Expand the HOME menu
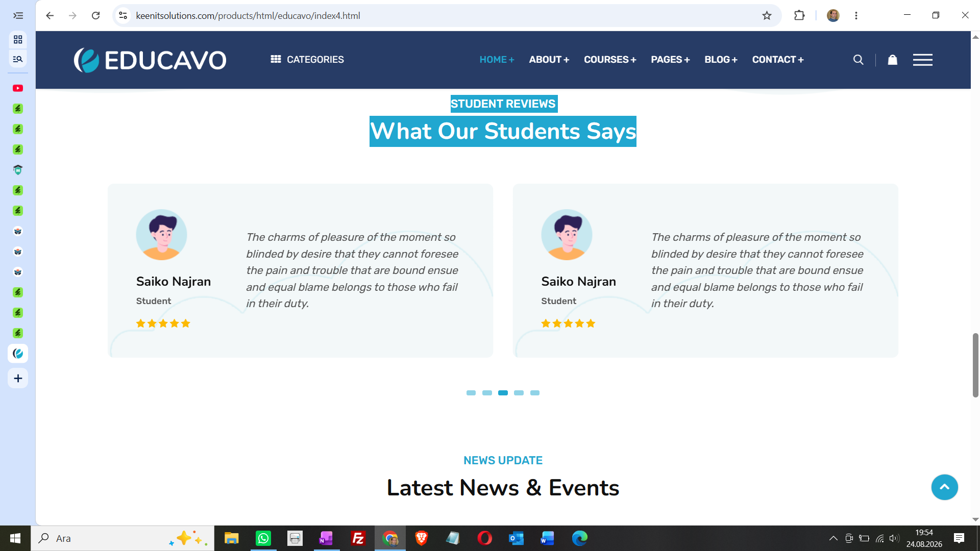This screenshot has width=980, height=551. click(497, 60)
